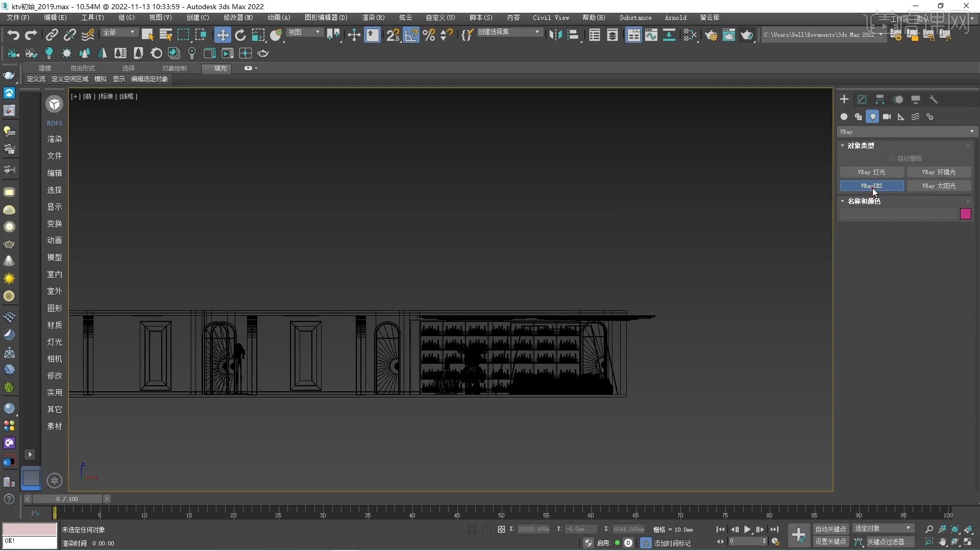Select Cameras category in Create panel

[x=887, y=117]
